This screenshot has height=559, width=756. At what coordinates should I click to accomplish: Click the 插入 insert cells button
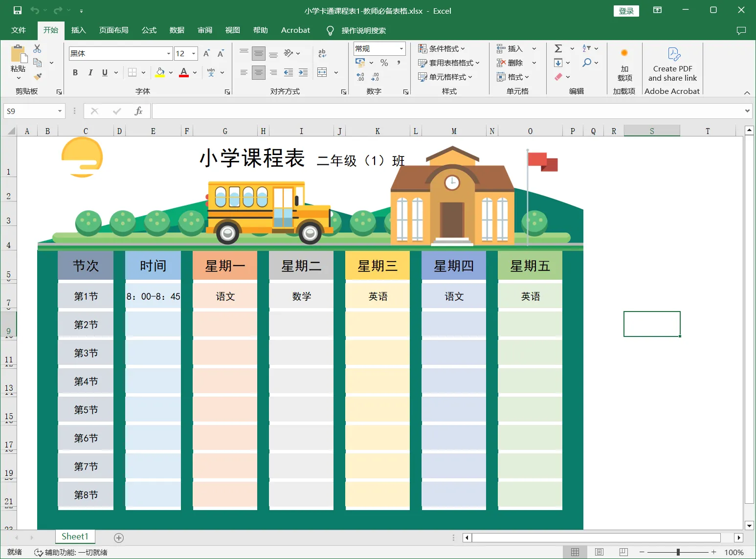(x=510, y=48)
